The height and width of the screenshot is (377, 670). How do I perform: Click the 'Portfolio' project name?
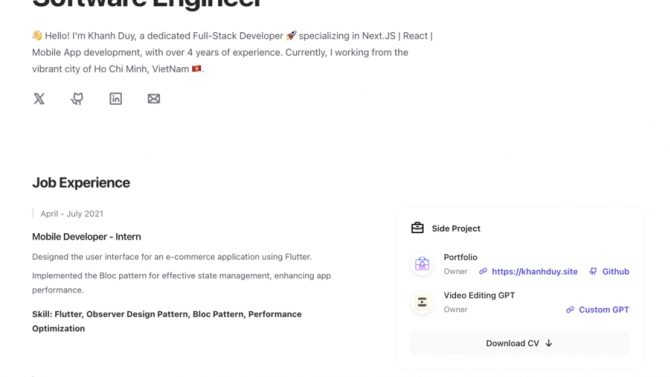pos(460,257)
